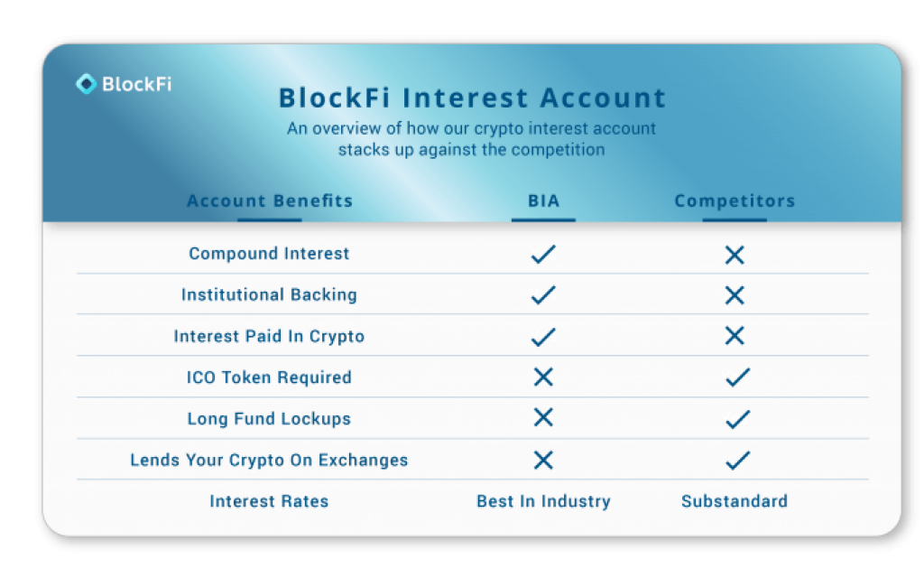Click the BIA checkmark for Interest Paid In Crypto
924x578 pixels.
543,337
